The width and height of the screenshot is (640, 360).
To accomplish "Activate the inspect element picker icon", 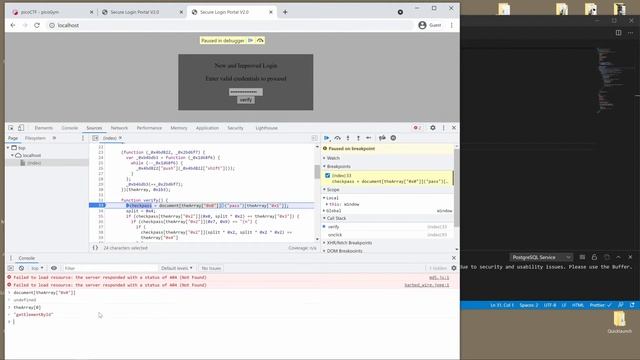I will click(x=11, y=128).
